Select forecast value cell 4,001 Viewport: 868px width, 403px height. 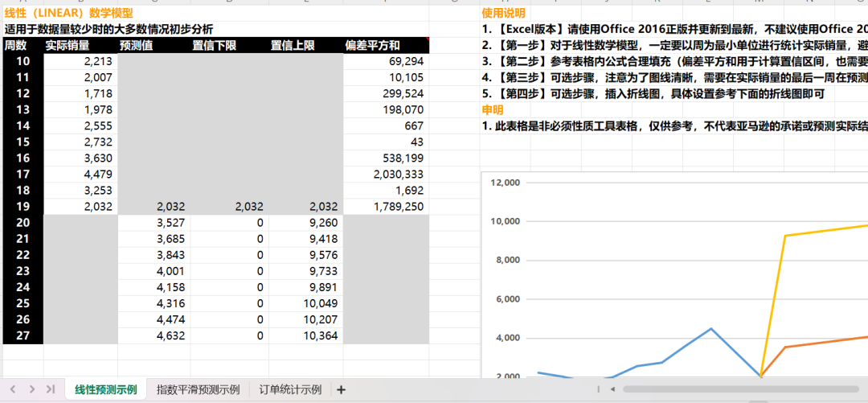click(154, 271)
